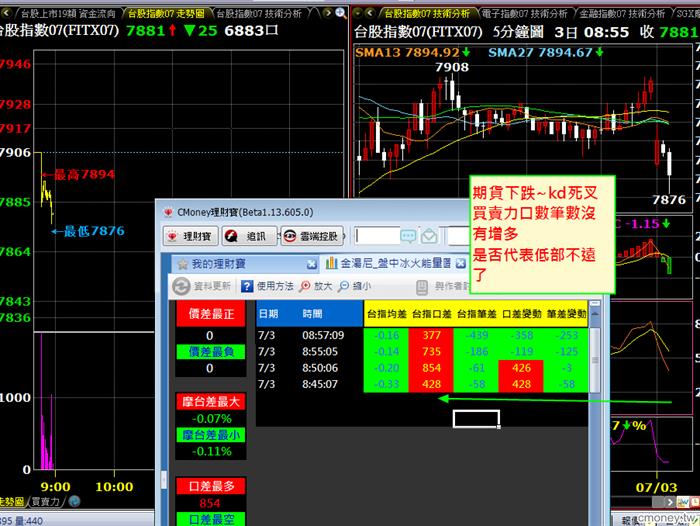This screenshot has width=700, height=526.
Task: Click the 理財寶 toolbar button
Action: coord(191,236)
